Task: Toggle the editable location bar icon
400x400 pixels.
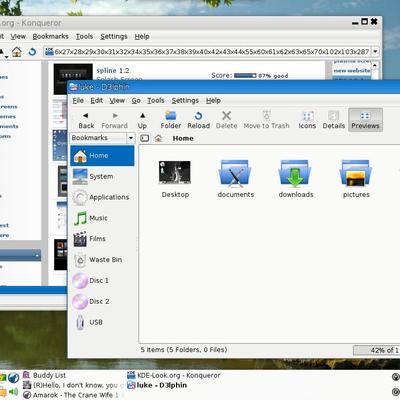Action: click(x=144, y=138)
